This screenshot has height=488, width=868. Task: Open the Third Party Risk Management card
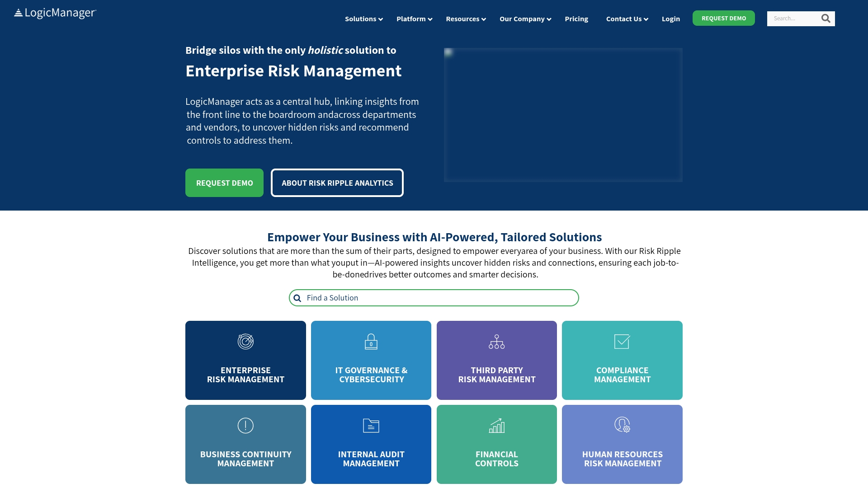(496, 360)
